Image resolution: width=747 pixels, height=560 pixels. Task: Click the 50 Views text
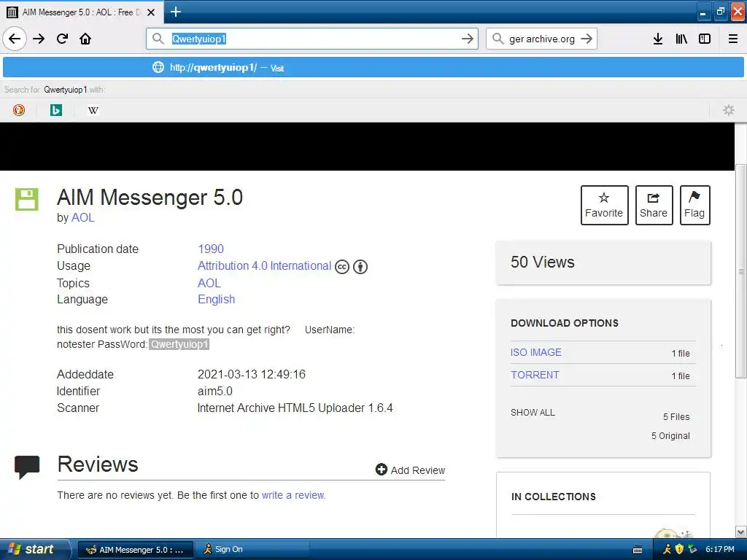(543, 262)
